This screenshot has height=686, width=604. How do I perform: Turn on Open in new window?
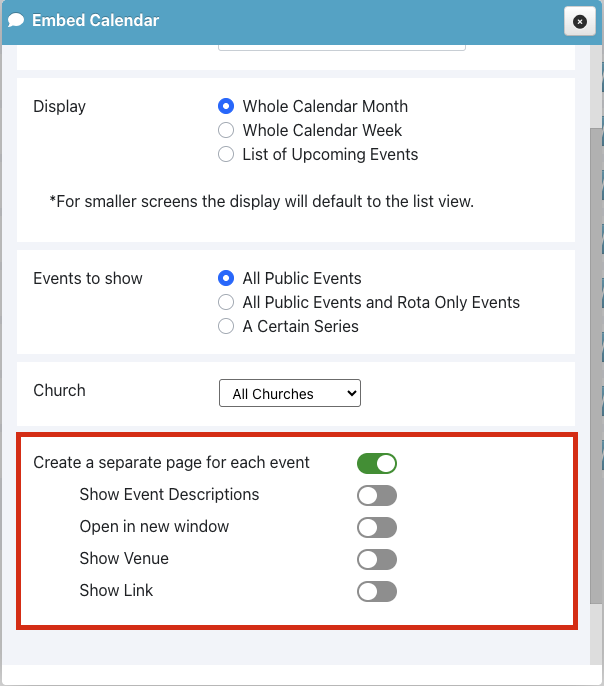pos(377,527)
